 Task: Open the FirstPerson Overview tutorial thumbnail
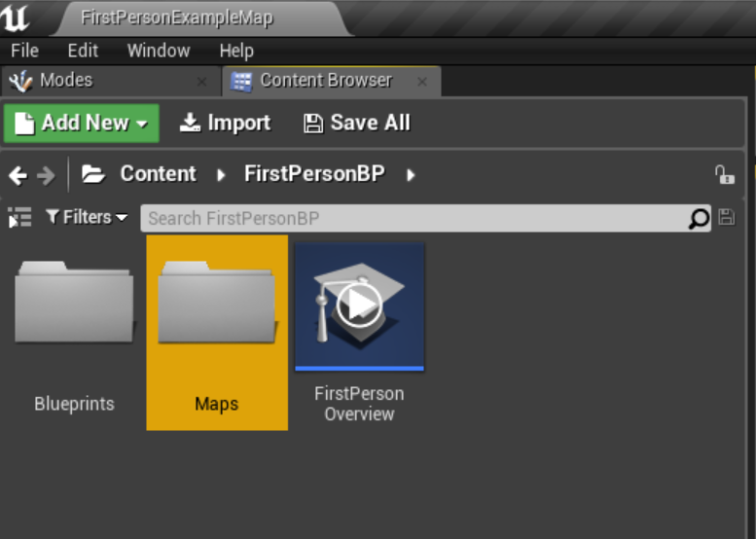point(359,306)
